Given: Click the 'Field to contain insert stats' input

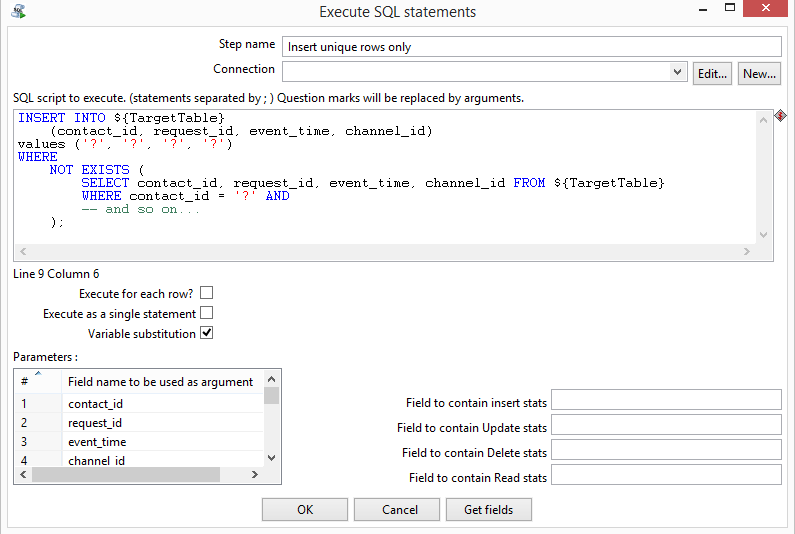Looking at the screenshot, I should 665,401.
